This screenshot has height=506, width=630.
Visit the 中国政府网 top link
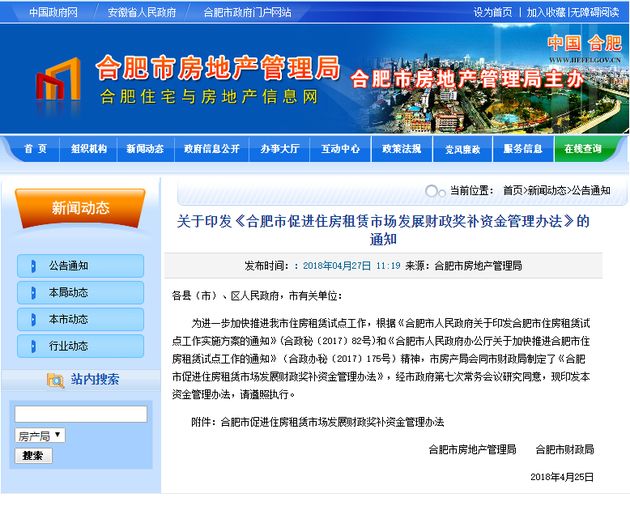(x=53, y=12)
